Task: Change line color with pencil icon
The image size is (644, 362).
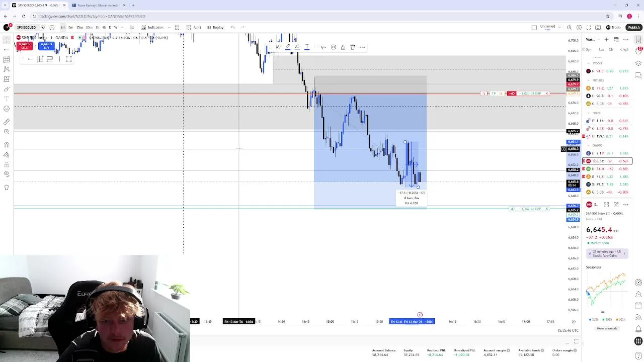Action: [x=287, y=47]
